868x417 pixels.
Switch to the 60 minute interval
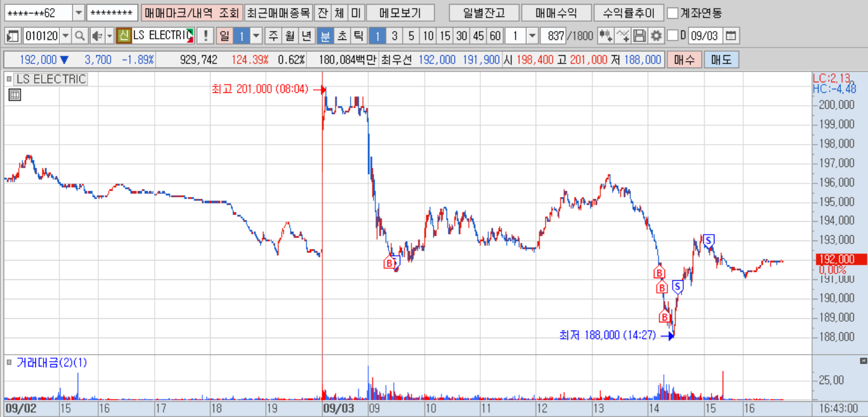pyautogui.click(x=495, y=36)
